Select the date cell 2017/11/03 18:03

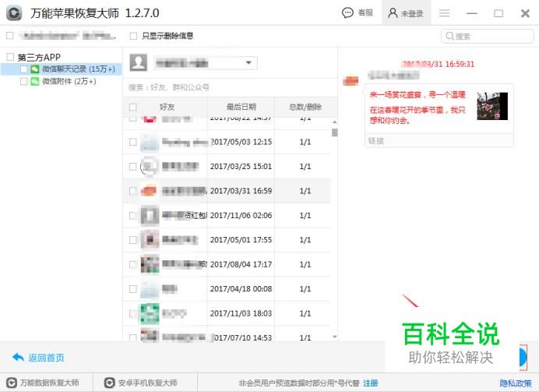pyautogui.click(x=241, y=313)
